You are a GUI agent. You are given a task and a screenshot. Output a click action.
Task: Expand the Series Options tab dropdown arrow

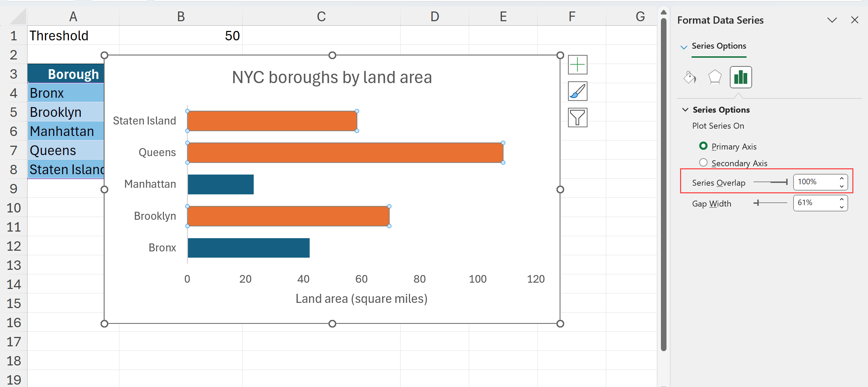[684, 47]
